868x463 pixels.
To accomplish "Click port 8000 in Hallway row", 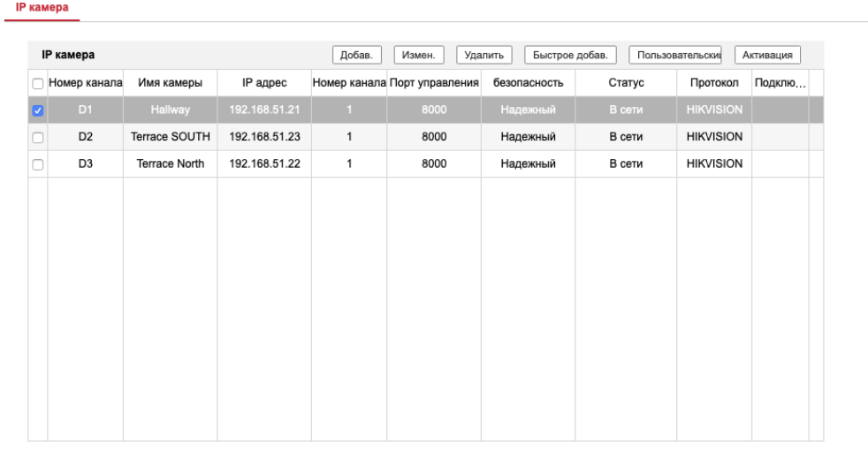I will pos(434,110).
